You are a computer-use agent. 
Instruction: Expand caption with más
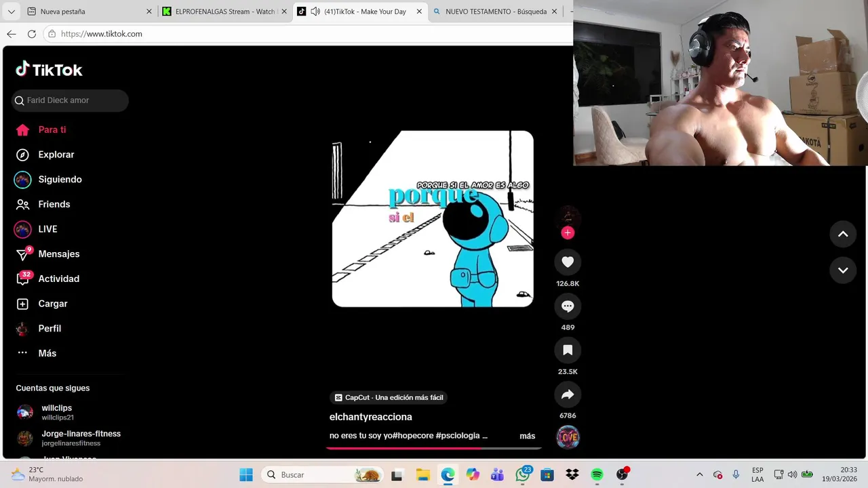(527, 436)
